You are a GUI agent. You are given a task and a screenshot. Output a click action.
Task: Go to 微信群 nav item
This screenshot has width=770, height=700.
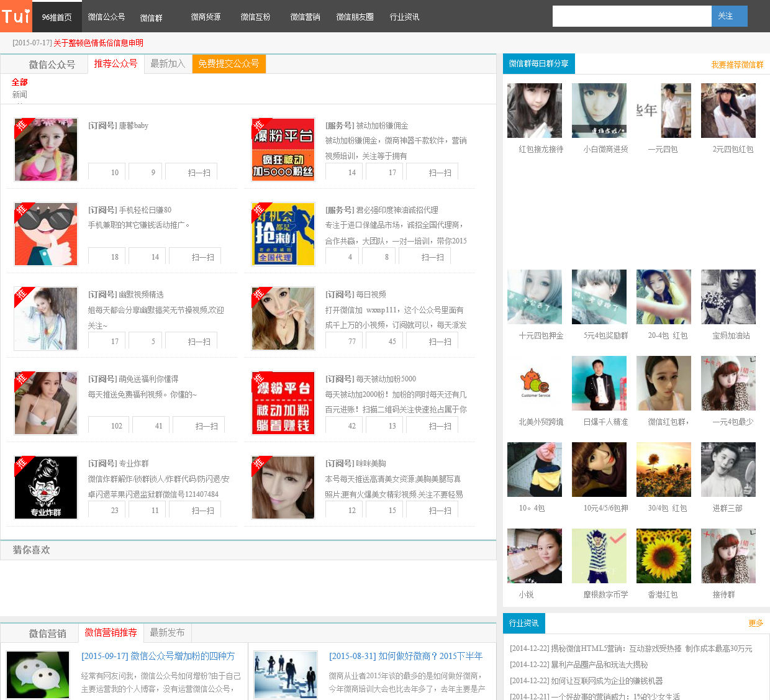[x=151, y=17]
